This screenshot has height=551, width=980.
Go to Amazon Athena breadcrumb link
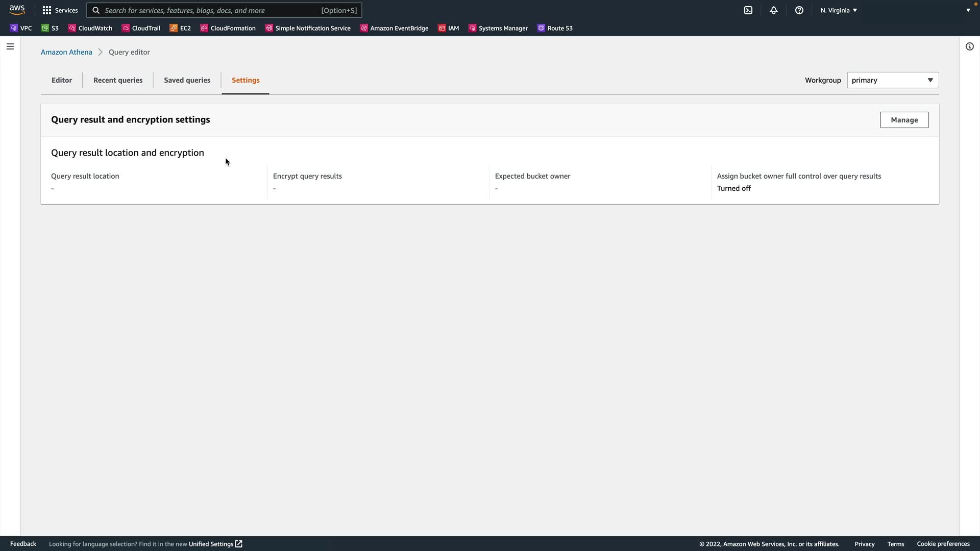pyautogui.click(x=66, y=52)
